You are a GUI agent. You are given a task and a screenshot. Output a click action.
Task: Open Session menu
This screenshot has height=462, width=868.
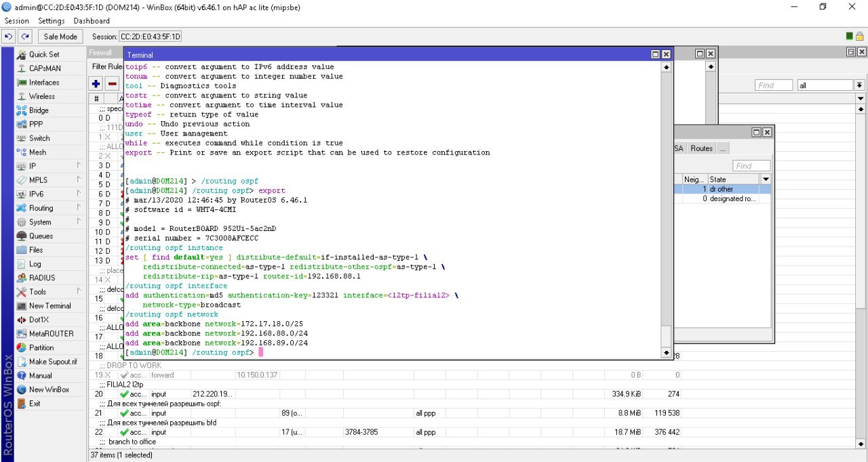coord(16,21)
